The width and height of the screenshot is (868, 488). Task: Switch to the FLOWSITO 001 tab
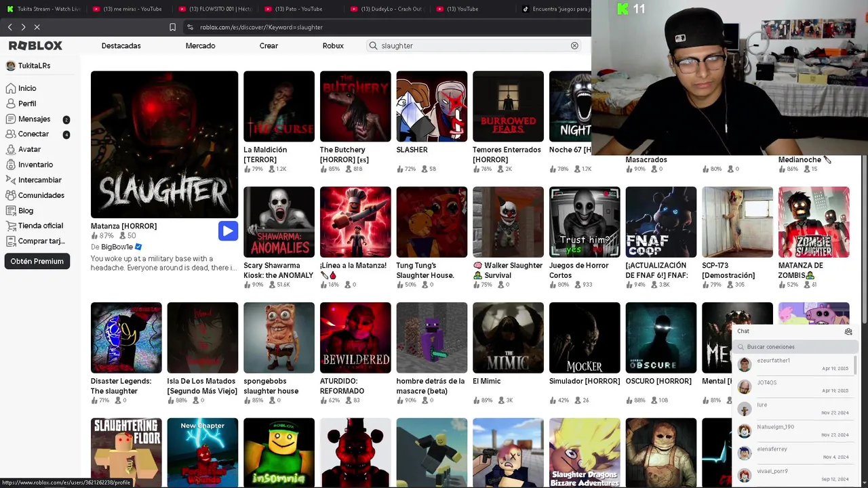(215, 9)
